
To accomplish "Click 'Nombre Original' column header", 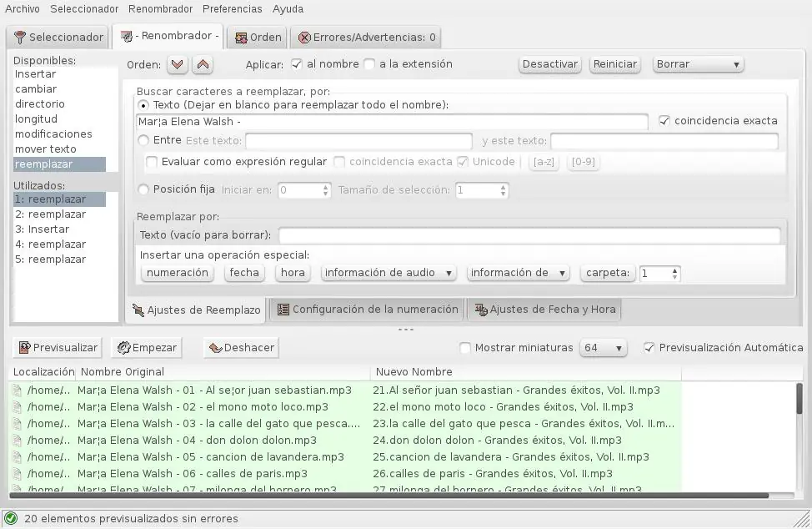I will tap(223, 372).
